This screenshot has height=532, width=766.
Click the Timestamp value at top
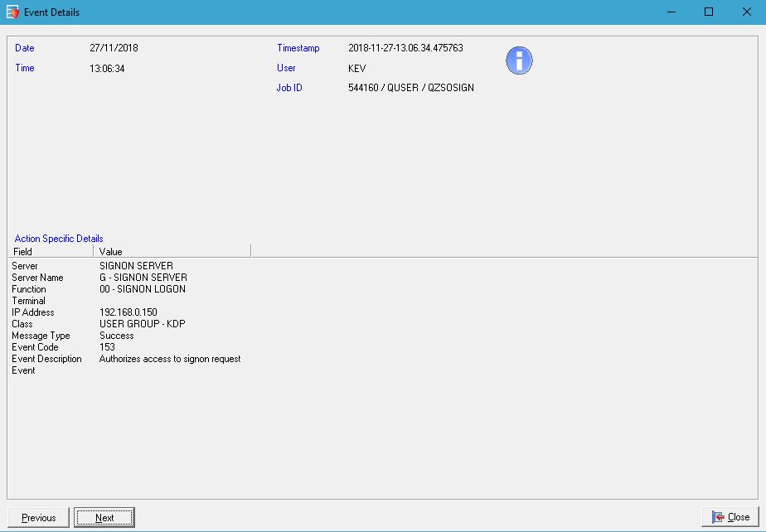(x=405, y=48)
